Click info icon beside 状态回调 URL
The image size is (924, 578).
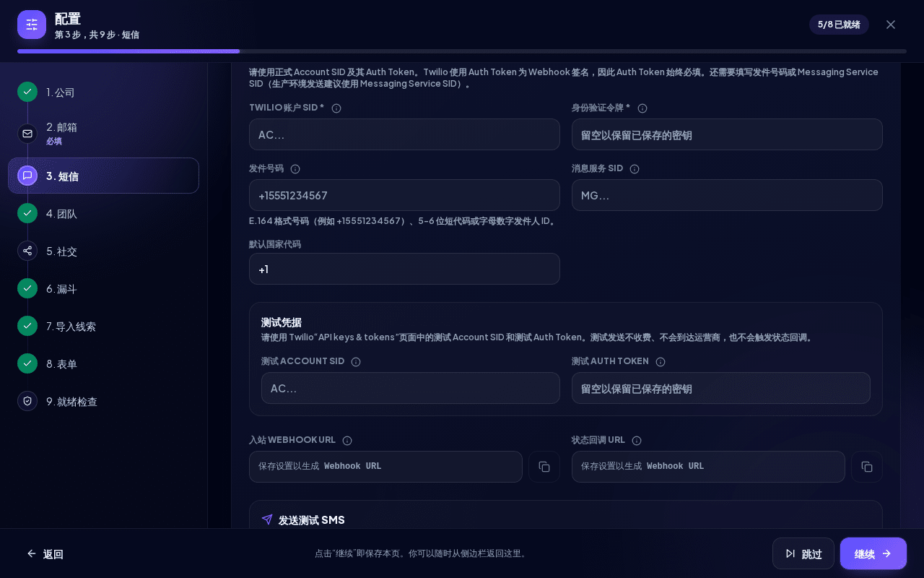tap(637, 441)
